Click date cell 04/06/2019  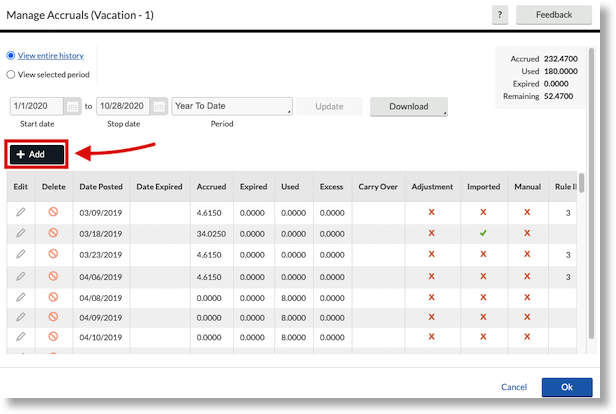101,277
